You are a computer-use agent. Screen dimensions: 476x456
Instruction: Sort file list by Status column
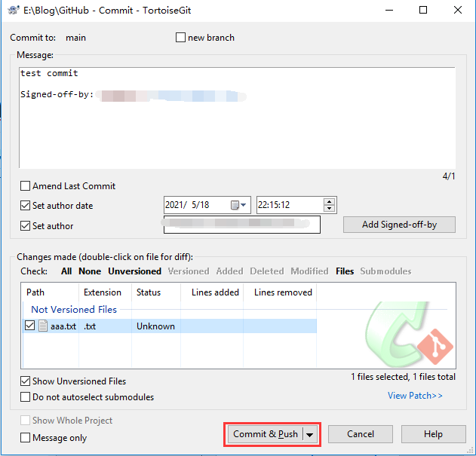pos(149,292)
